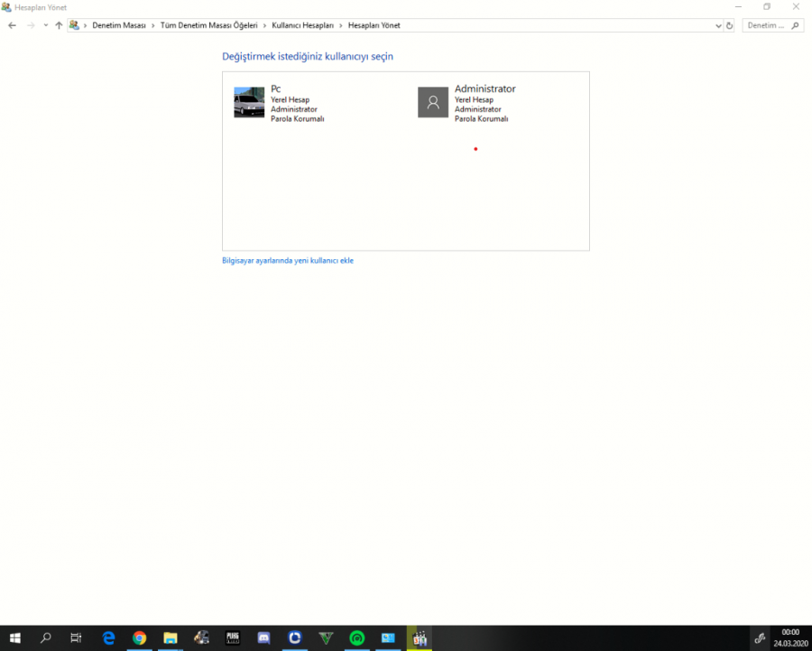Screen dimensions: 812x651
Task: Select the Pc account car picture
Action: 249,102
